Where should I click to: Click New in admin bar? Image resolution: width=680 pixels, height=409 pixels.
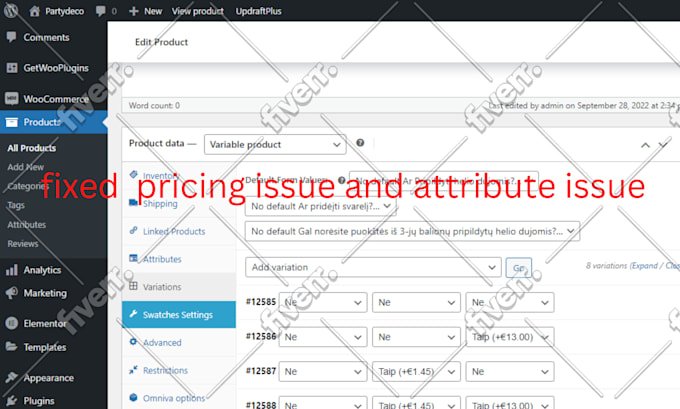[x=153, y=11]
